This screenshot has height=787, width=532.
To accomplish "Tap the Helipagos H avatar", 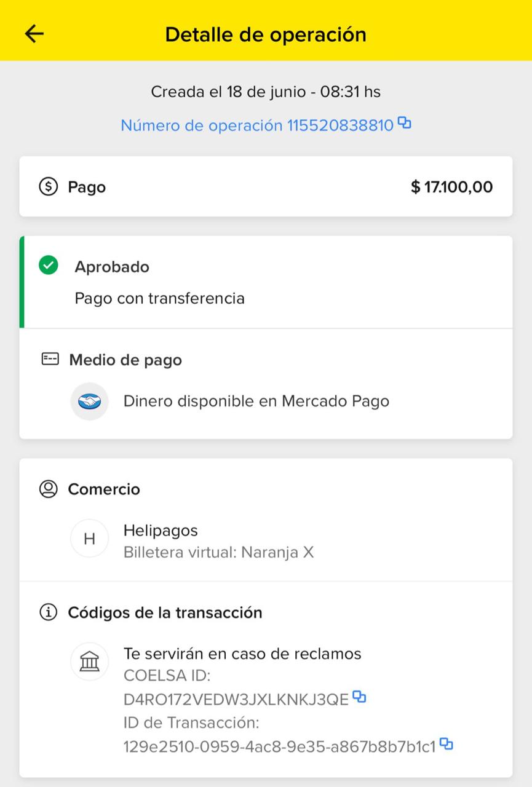I will point(89,539).
